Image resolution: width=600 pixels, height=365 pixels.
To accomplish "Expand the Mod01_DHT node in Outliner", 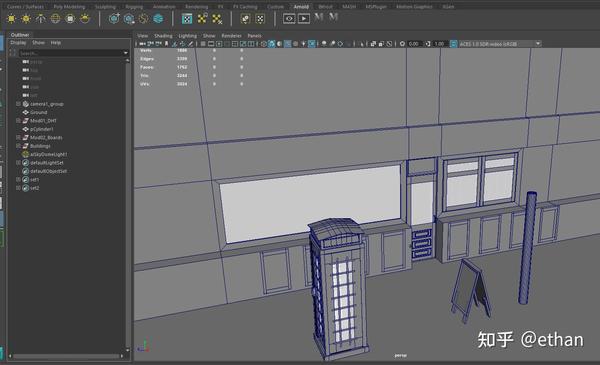I will pyautogui.click(x=18, y=121).
